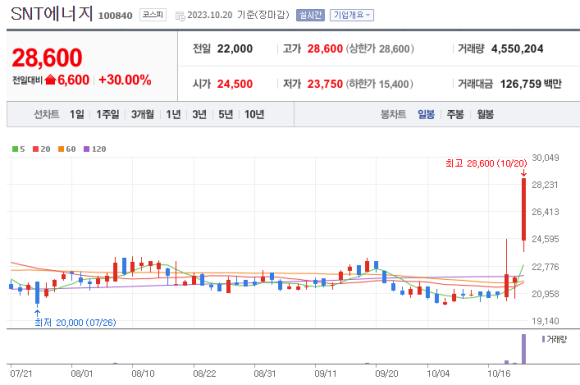Screen dimensions: 580x385
Task: Click the 코스피 market label
Action: pos(153,15)
